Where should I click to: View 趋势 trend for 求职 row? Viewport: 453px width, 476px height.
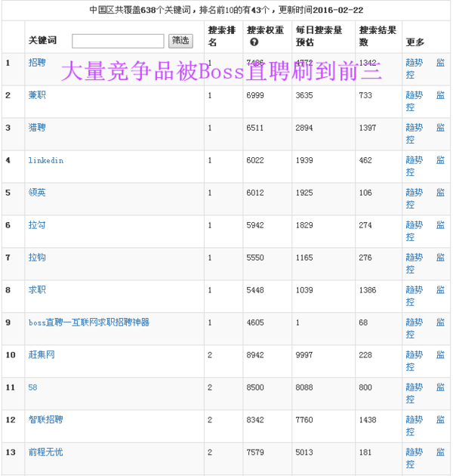(414, 290)
